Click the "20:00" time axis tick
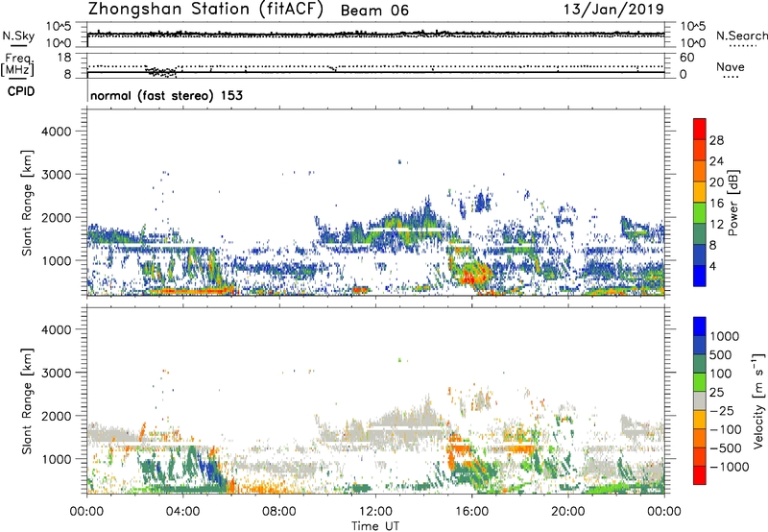The image size is (768, 532). coord(567,511)
